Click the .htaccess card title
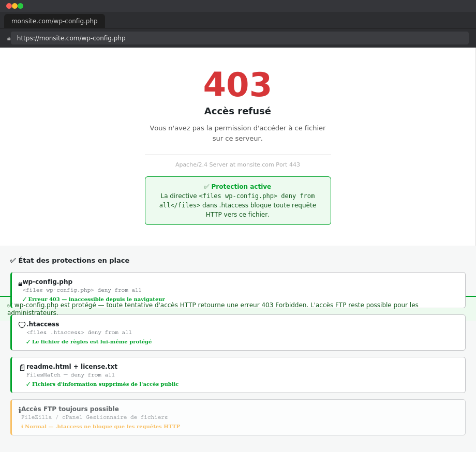The width and height of the screenshot is (476, 452). click(43, 324)
